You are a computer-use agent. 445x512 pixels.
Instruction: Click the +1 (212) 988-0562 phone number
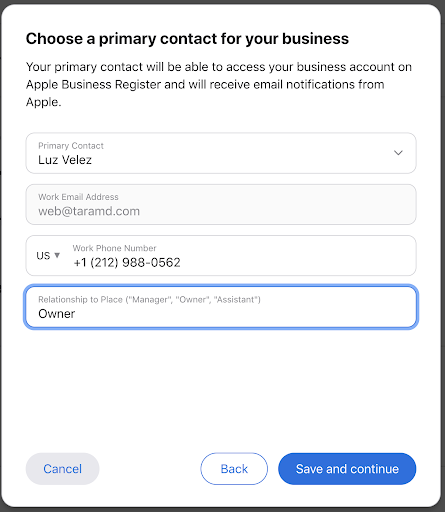127,263
